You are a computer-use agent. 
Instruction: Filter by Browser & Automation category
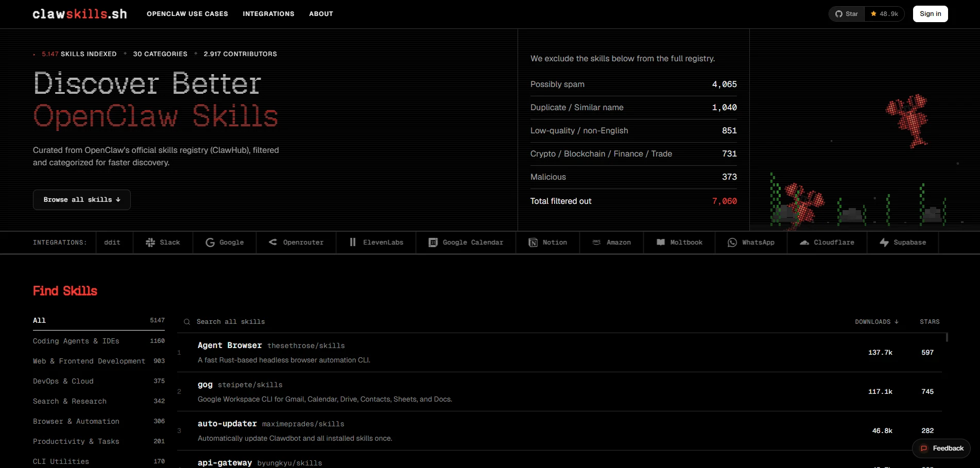coord(99,421)
